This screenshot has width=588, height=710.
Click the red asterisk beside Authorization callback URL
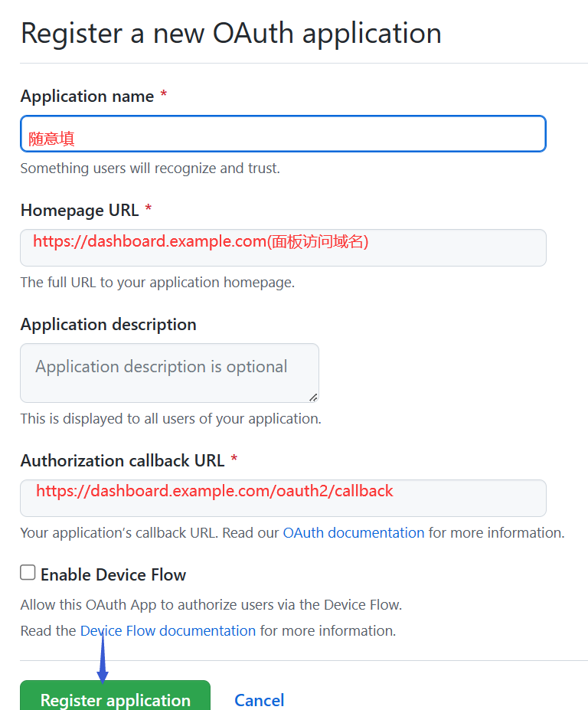[234, 460]
